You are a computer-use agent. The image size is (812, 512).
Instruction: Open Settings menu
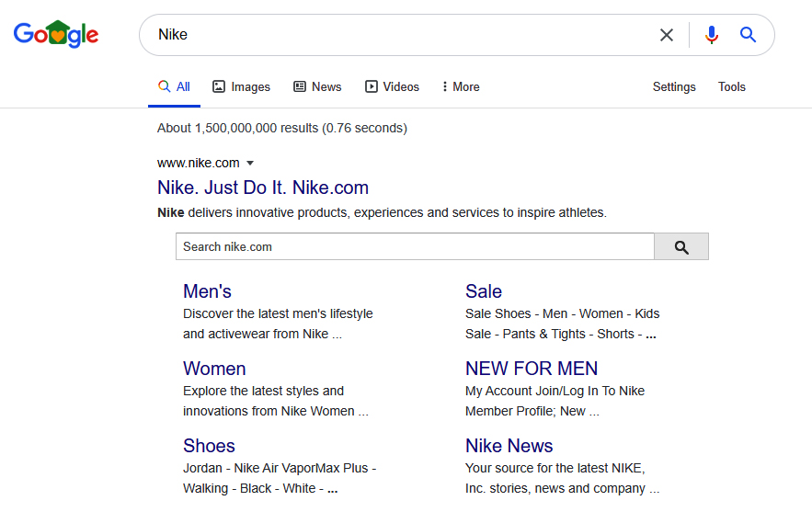click(674, 87)
